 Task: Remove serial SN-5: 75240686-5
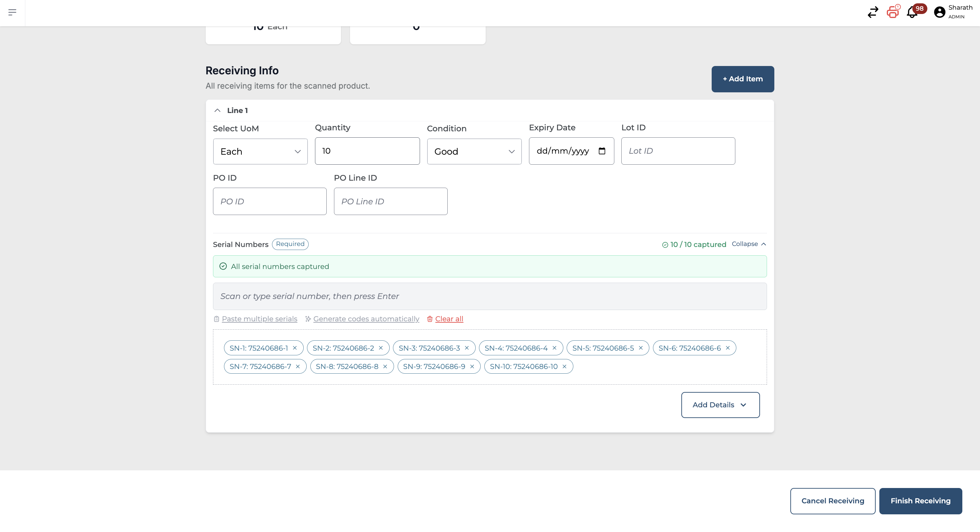pyautogui.click(x=641, y=348)
